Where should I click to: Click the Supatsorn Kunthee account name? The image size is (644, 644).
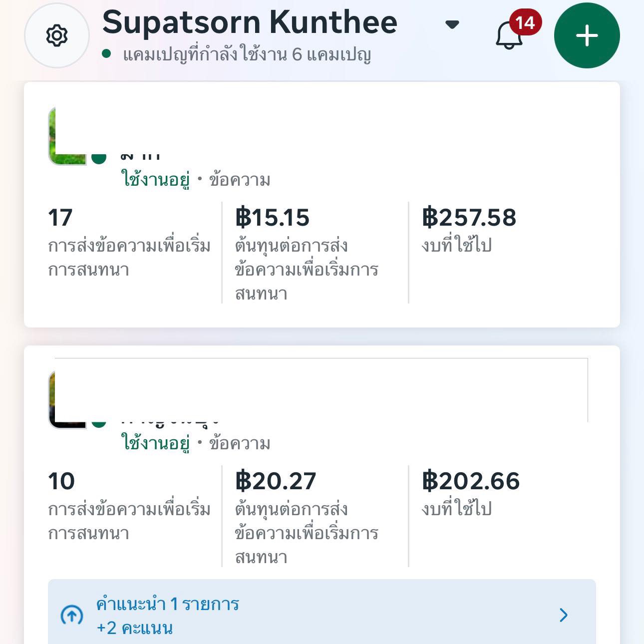[x=250, y=22]
